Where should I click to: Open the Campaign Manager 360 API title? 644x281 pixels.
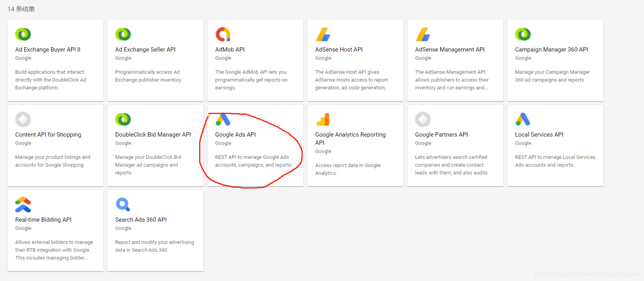pos(551,50)
